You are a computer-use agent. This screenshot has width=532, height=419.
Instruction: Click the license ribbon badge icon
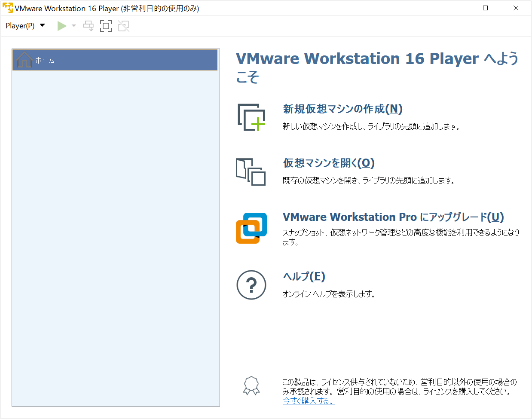pyautogui.click(x=251, y=386)
